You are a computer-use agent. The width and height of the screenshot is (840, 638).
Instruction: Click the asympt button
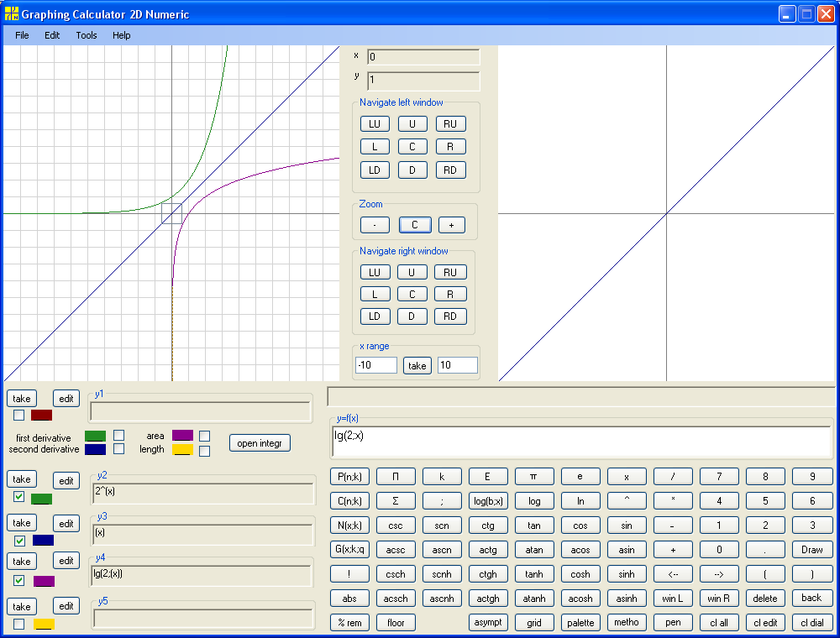488,623
